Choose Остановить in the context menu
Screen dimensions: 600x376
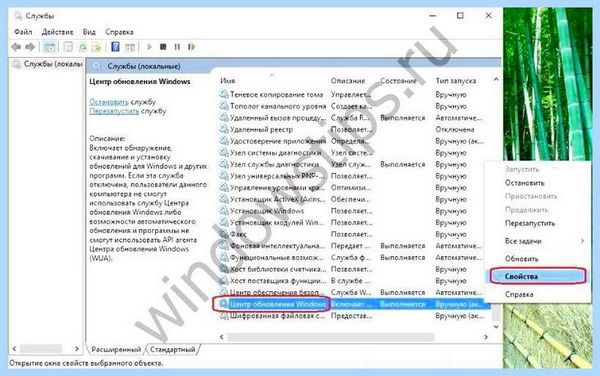pos(524,183)
